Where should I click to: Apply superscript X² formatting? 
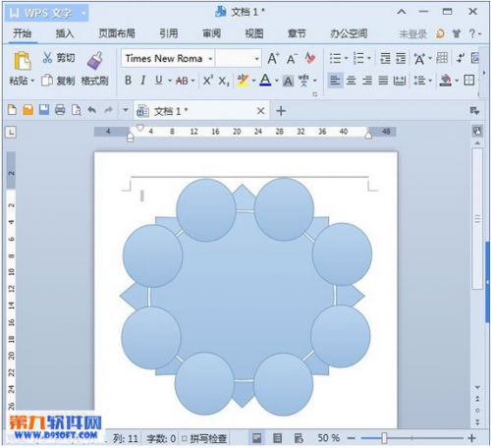(x=208, y=81)
